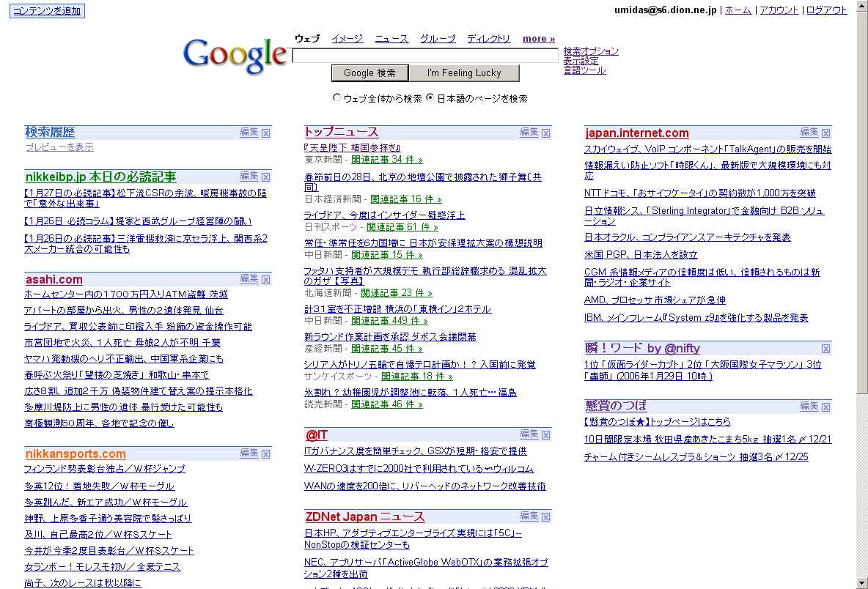The height and width of the screenshot is (589, 868).
Task: Click the コンテンツを追加 button
Action: coord(48,11)
